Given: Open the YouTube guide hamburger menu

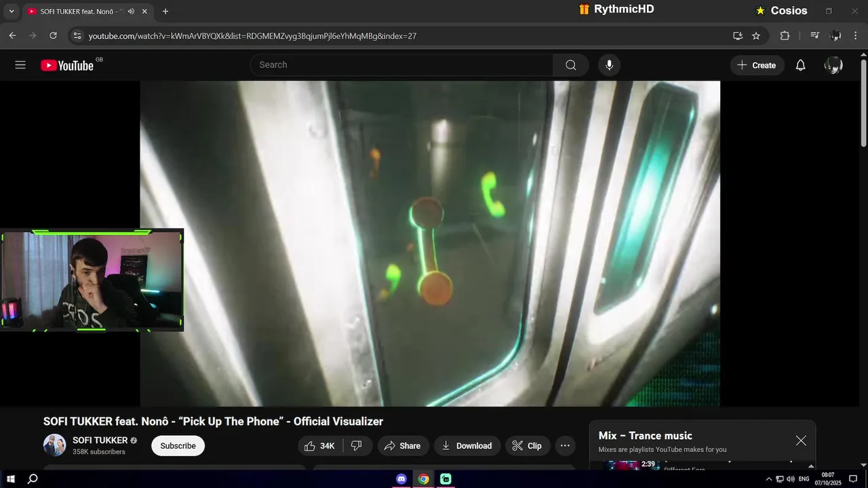Looking at the screenshot, I should click(x=20, y=65).
